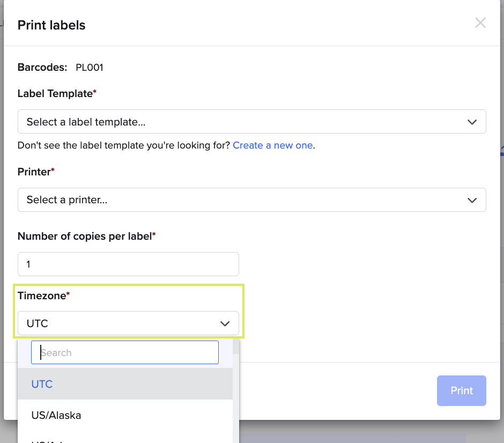The width and height of the screenshot is (504, 443).
Task: Follow the "Create a new one" link
Action: [272, 145]
